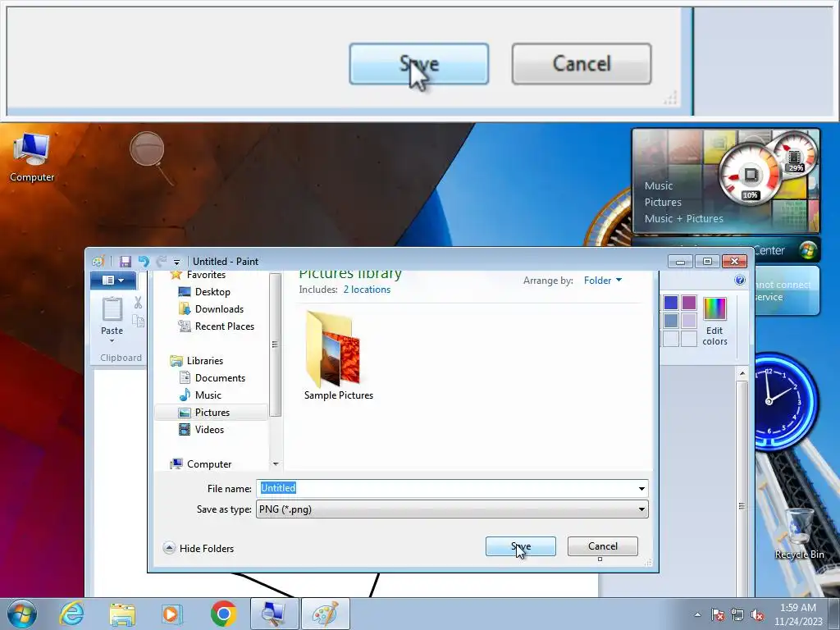Select the Computer desktop icon

pos(32,157)
